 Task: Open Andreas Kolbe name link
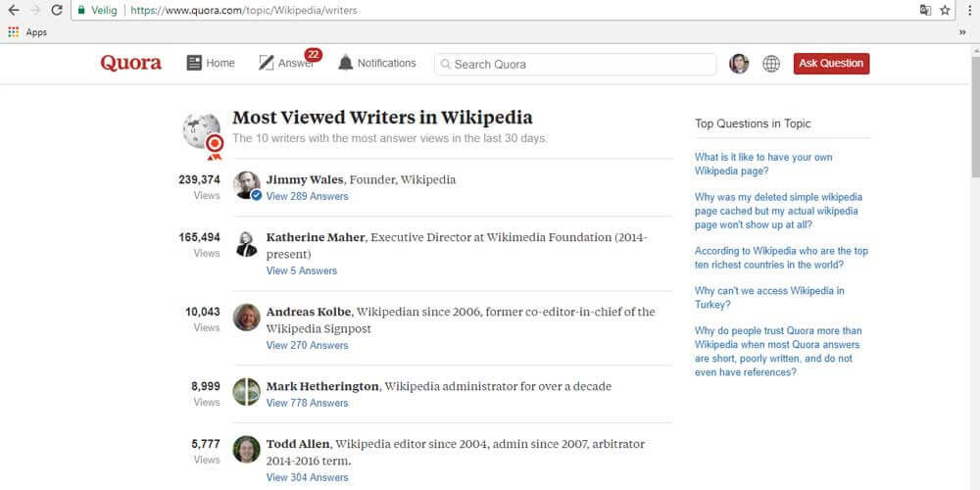(x=310, y=312)
